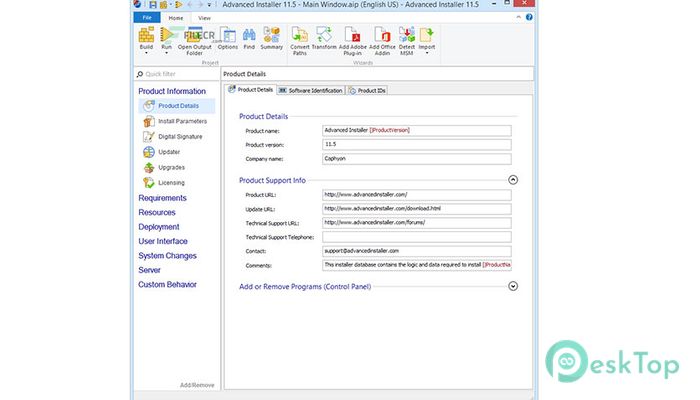Collapse Product Support Info group
700x400 pixels.
click(513, 180)
